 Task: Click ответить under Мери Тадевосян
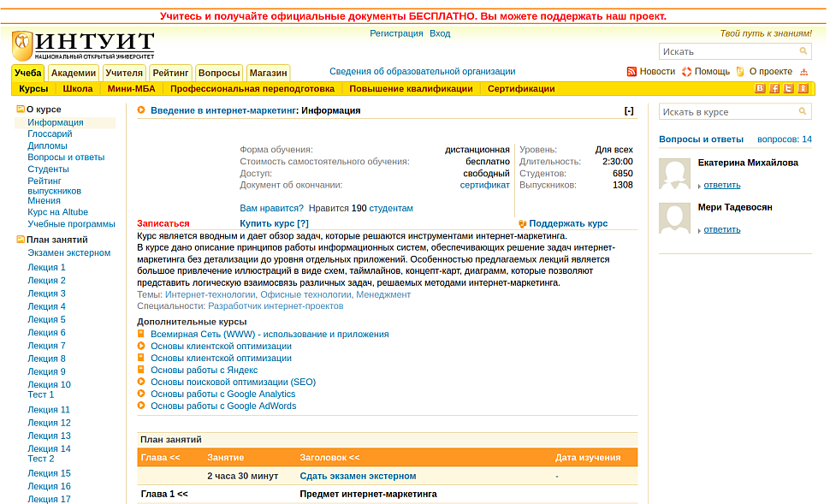point(722,229)
